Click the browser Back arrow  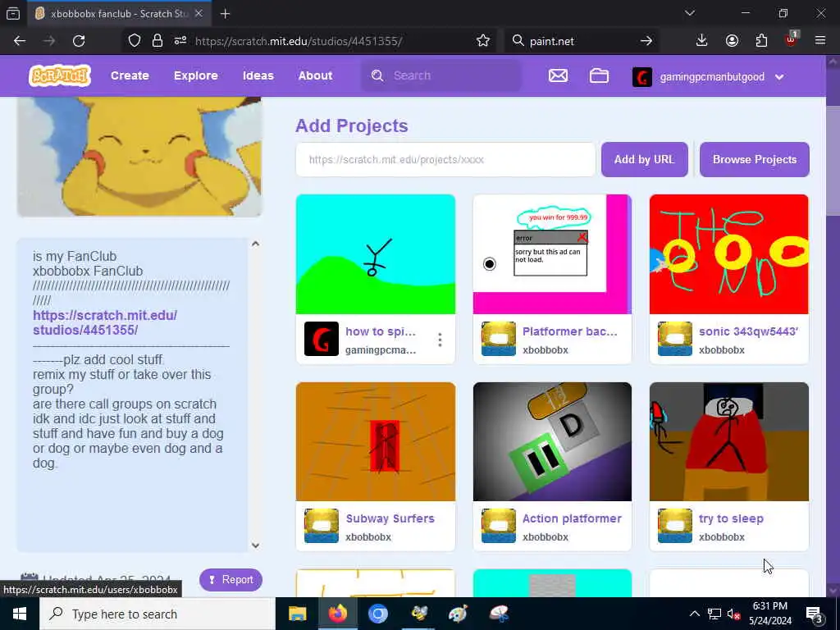click(x=20, y=41)
